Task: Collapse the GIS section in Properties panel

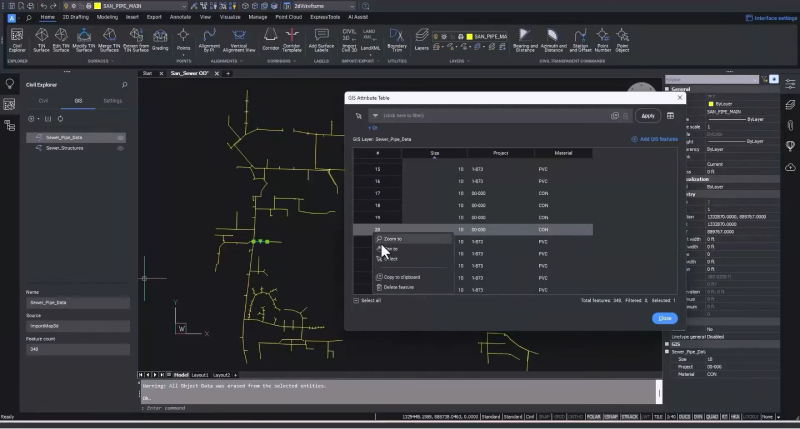Action: click(x=667, y=344)
